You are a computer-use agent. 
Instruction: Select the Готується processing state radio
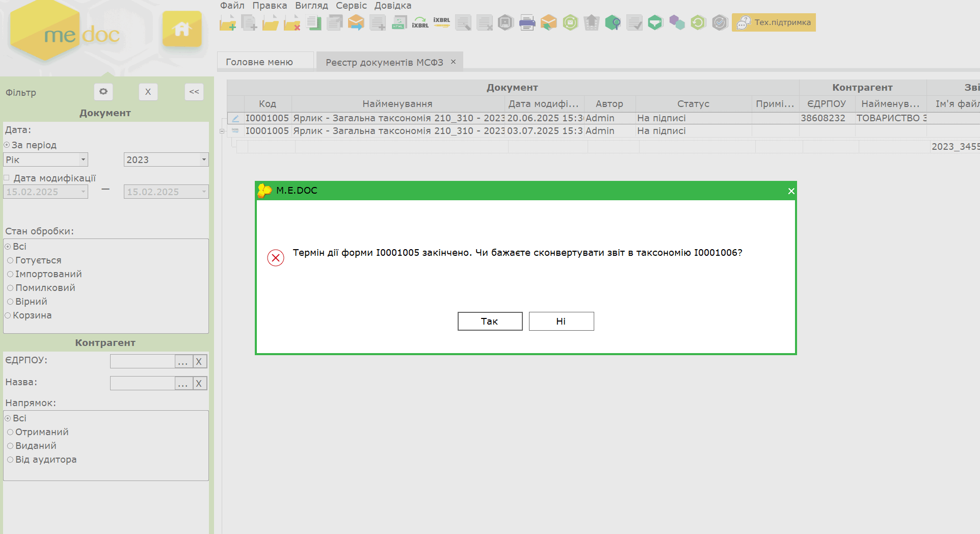point(10,260)
